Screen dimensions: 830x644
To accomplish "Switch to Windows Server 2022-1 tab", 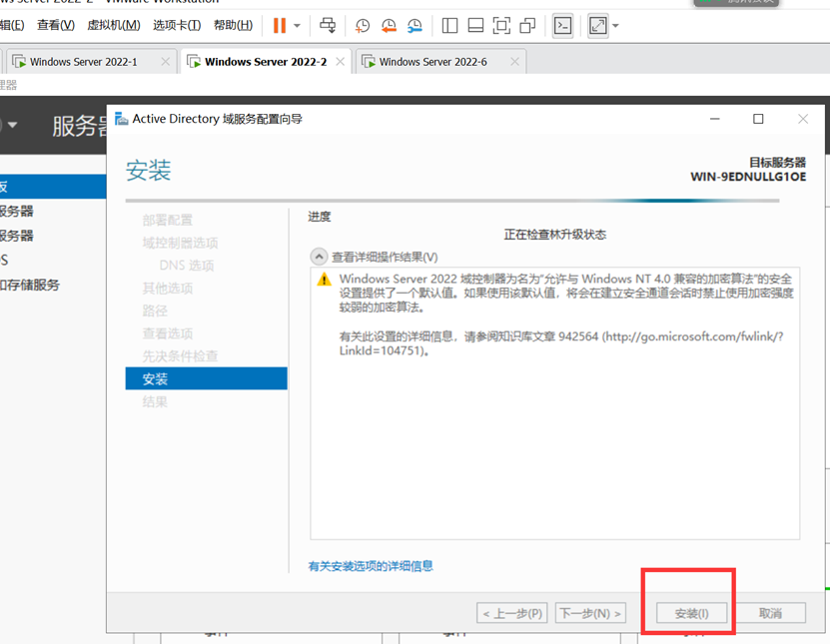I will (84, 62).
